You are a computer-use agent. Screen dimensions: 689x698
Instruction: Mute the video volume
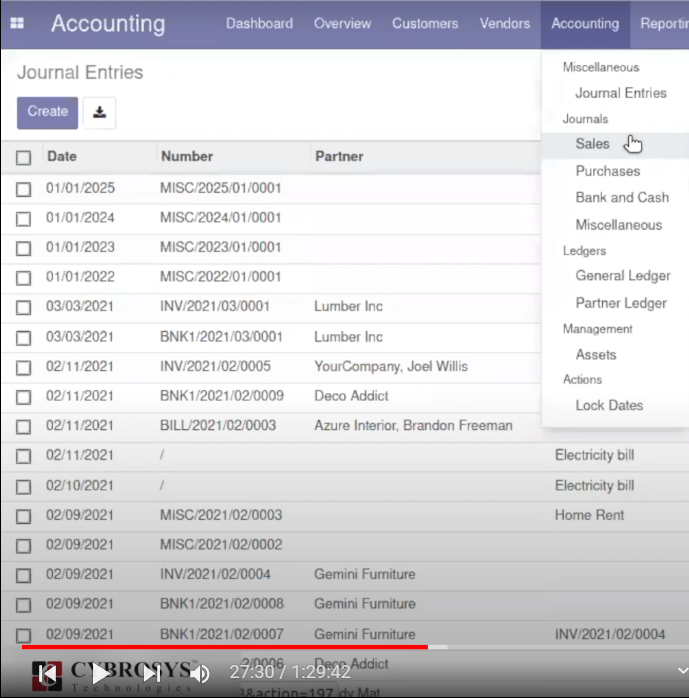tap(200, 674)
